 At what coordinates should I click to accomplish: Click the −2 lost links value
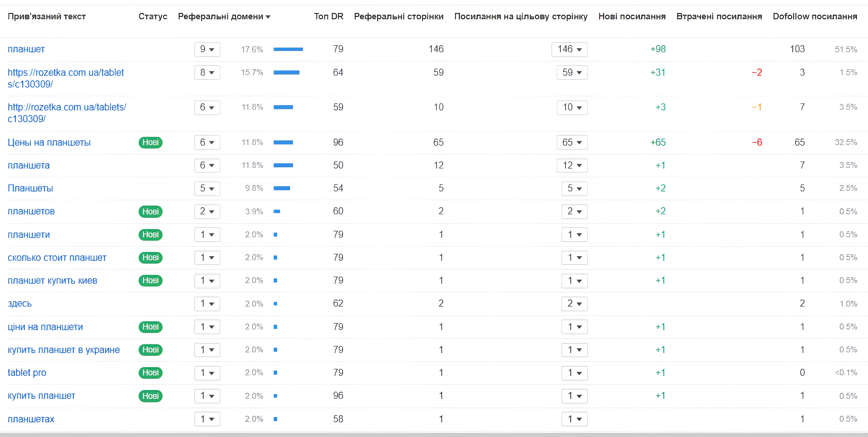[757, 73]
